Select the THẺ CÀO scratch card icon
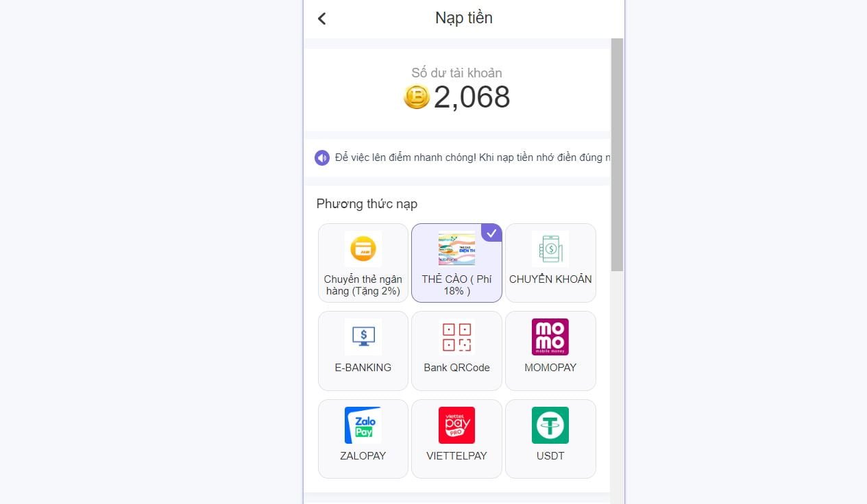The width and height of the screenshot is (867, 504). 456,249
